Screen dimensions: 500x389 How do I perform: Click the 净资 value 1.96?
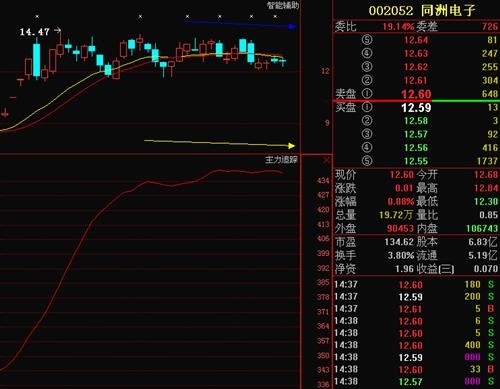[x=404, y=269]
